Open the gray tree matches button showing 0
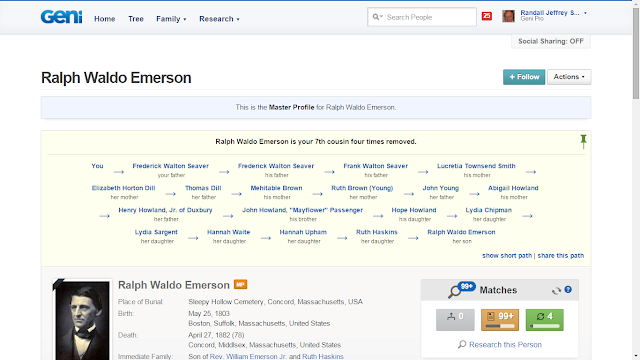This screenshot has width=640, height=360. click(x=455, y=320)
